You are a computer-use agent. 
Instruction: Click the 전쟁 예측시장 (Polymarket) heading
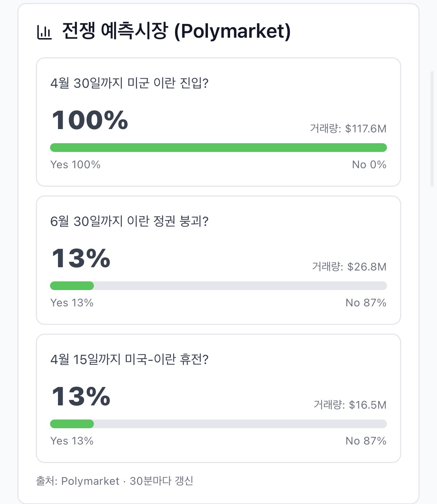click(x=176, y=31)
